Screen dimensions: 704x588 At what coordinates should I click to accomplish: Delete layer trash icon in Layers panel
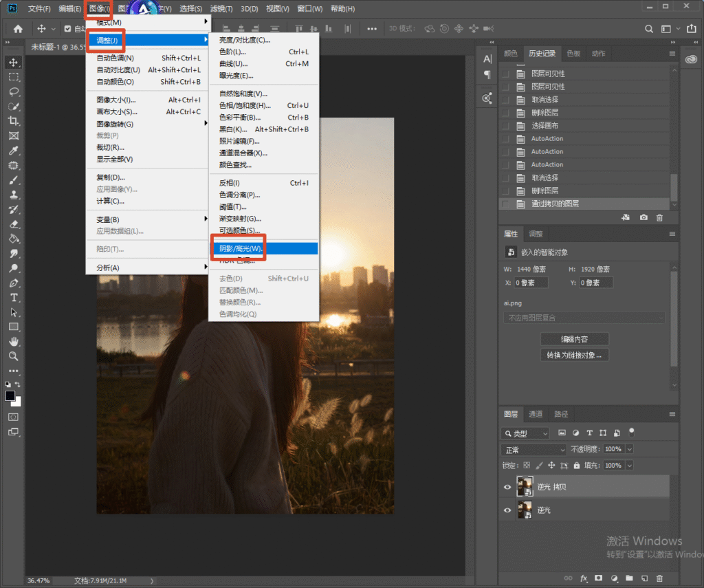(659, 578)
